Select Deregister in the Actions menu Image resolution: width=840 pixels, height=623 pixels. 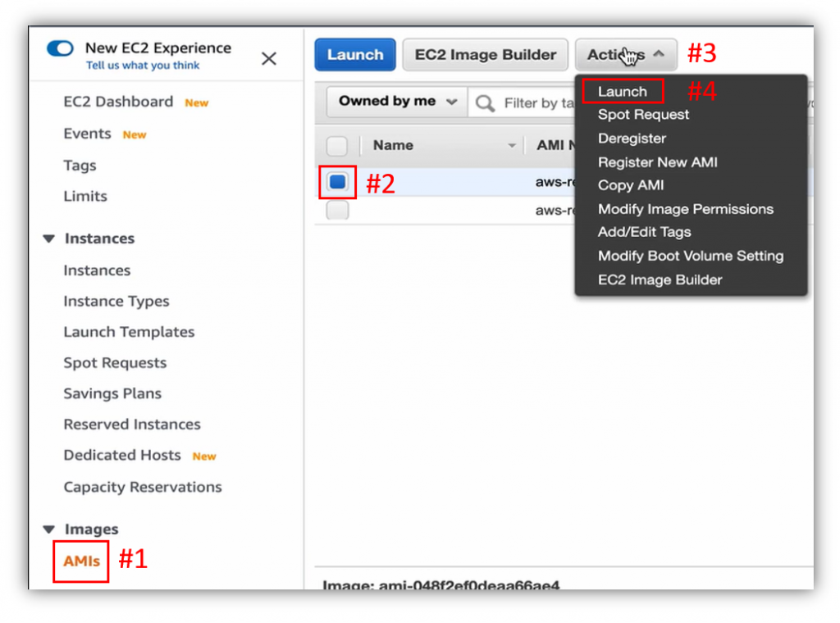(632, 139)
